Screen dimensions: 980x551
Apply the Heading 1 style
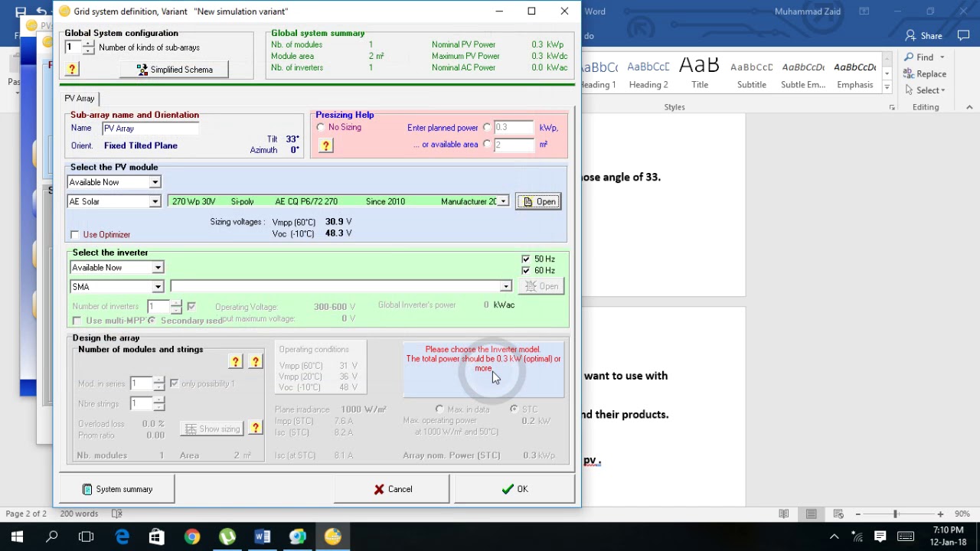coord(599,75)
